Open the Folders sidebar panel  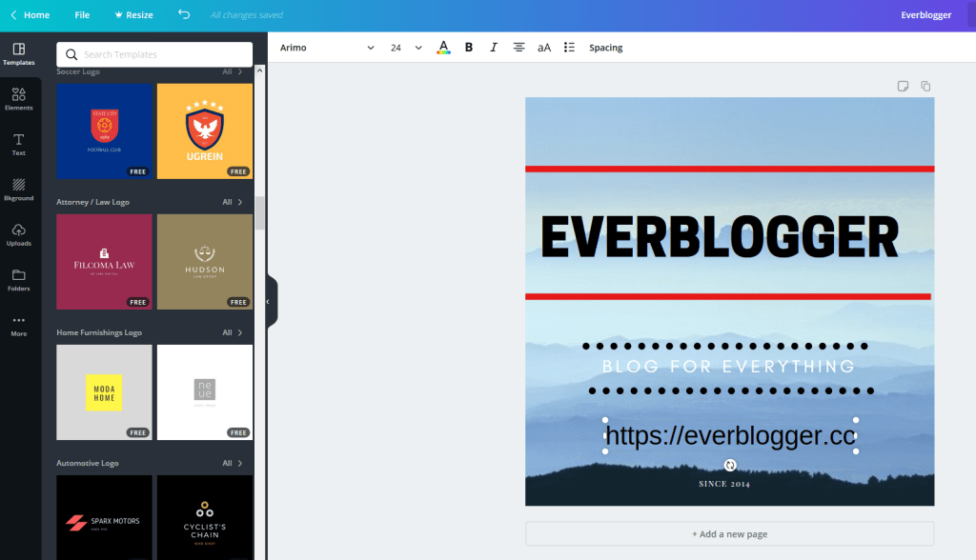pyautogui.click(x=19, y=280)
